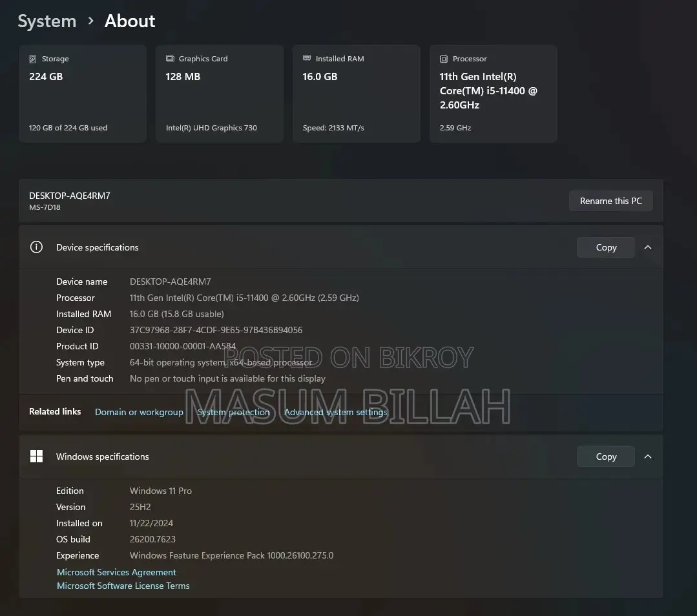697x616 pixels.
Task: Collapse the Windows specifications section
Action: point(648,457)
